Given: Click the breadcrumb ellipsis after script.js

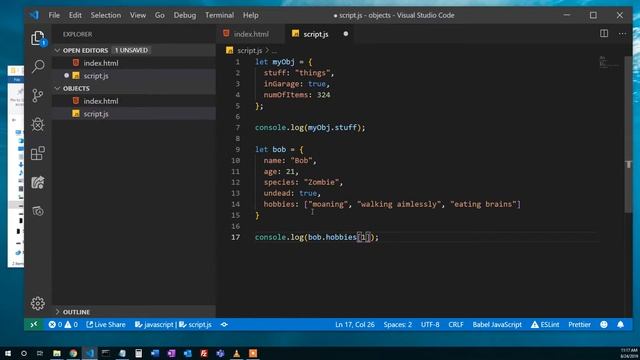Looking at the screenshot, I should (x=274, y=51).
